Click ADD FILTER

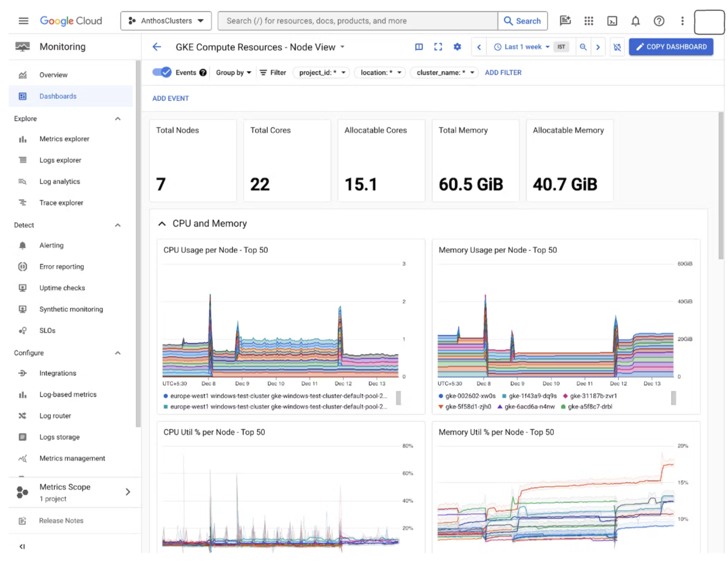pyautogui.click(x=503, y=73)
